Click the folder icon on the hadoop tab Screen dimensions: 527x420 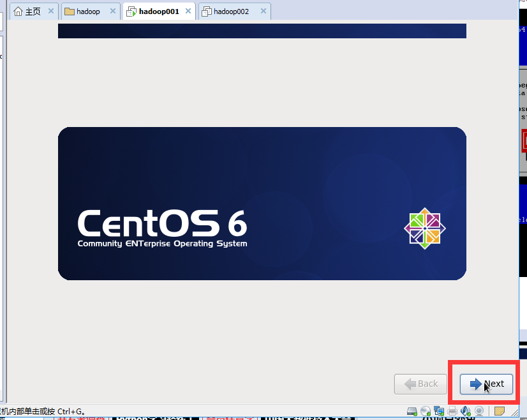point(70,11)
